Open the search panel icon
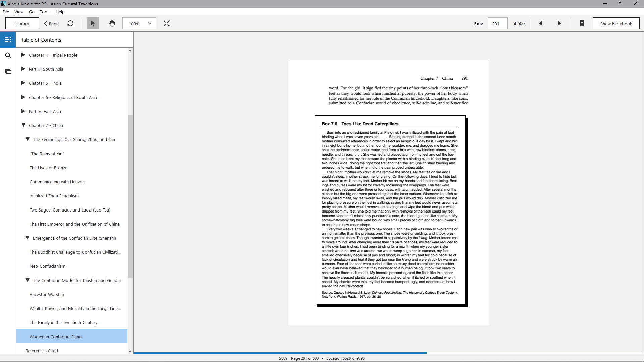Screen dimensions: 644x362 coord(8,55)
